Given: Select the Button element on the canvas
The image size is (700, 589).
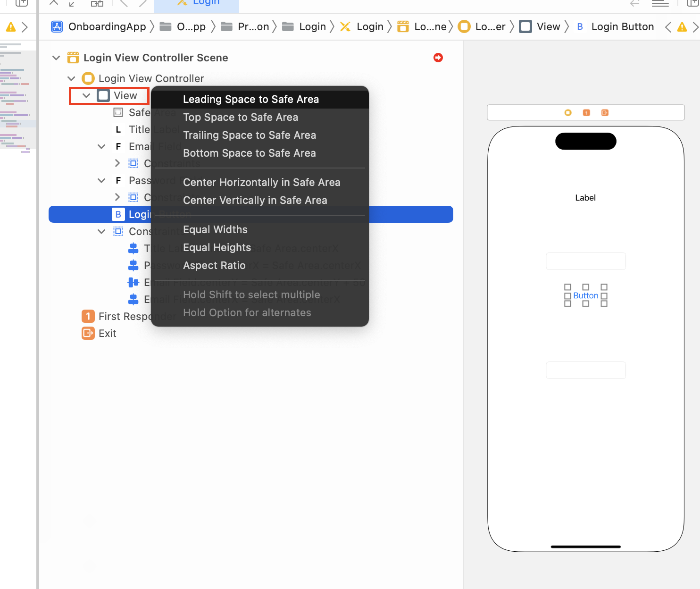Looking at the screenshot, I should pos(585,295).
